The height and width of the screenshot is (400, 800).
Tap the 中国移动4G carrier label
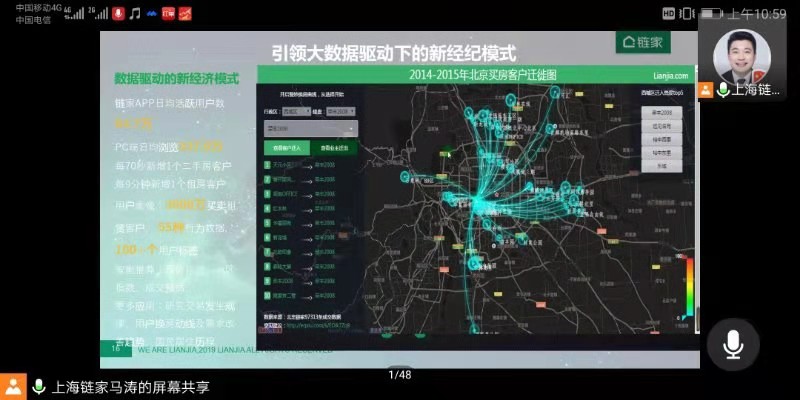pos(39,8)
